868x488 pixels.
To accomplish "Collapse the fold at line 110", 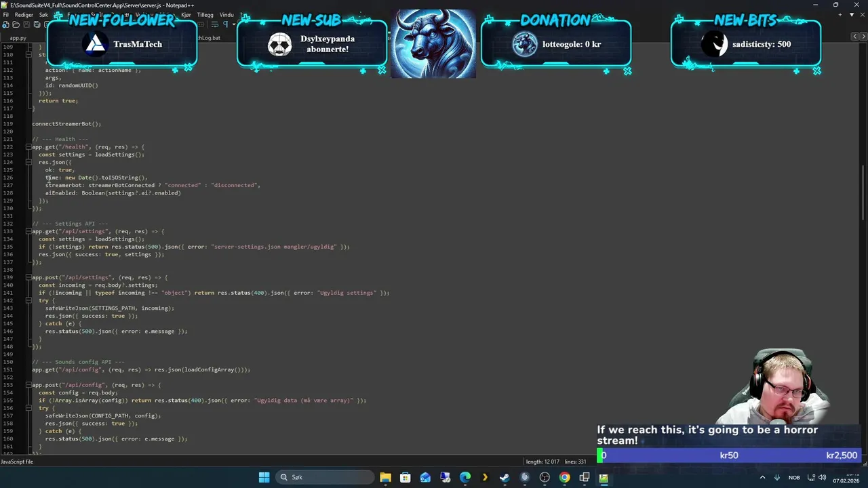I will coord(28,54).
